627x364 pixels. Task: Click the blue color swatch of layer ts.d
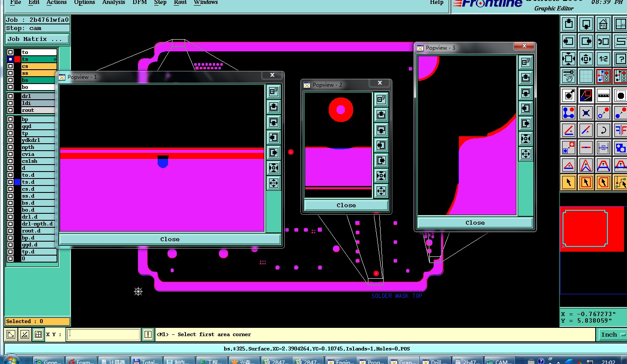(17, 182)
